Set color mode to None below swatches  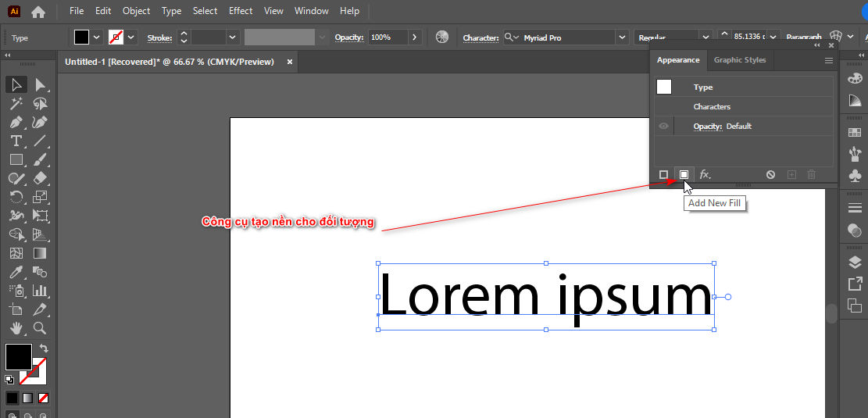pyautogui.click(x=44, y=398)
